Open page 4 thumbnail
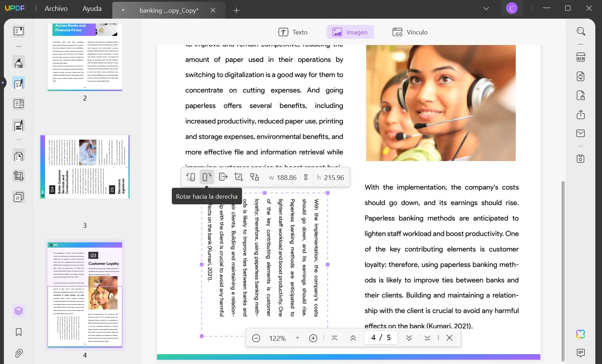The image size is (602, 364). click(x=85, y=295)
